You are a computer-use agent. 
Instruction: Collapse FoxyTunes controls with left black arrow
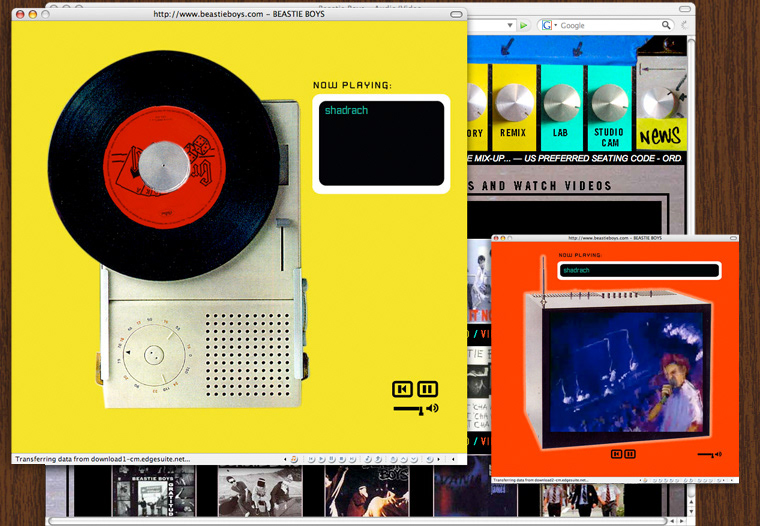[x=285, y=459]
